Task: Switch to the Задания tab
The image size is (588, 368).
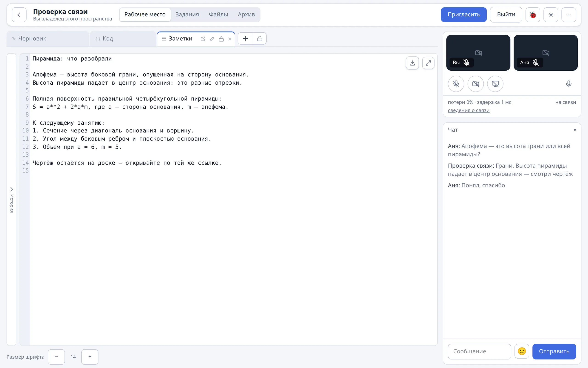Action: pyautogui.click(x=187, y=14)
